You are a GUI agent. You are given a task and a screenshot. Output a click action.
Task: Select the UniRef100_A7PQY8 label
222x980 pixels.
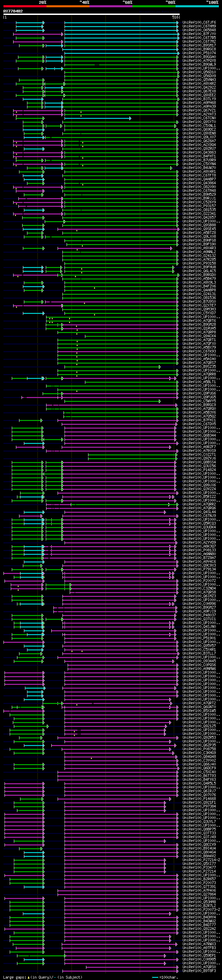click(x=199, y=61)
